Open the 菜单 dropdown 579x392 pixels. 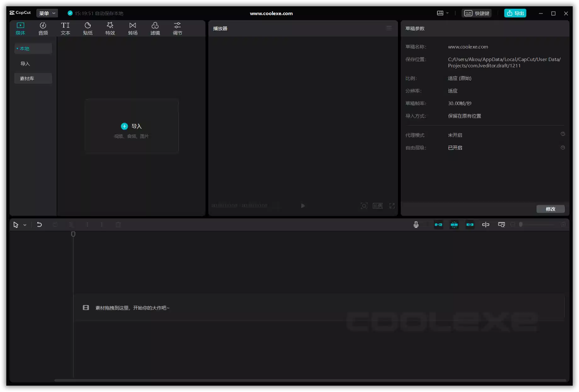pos(47,13)
